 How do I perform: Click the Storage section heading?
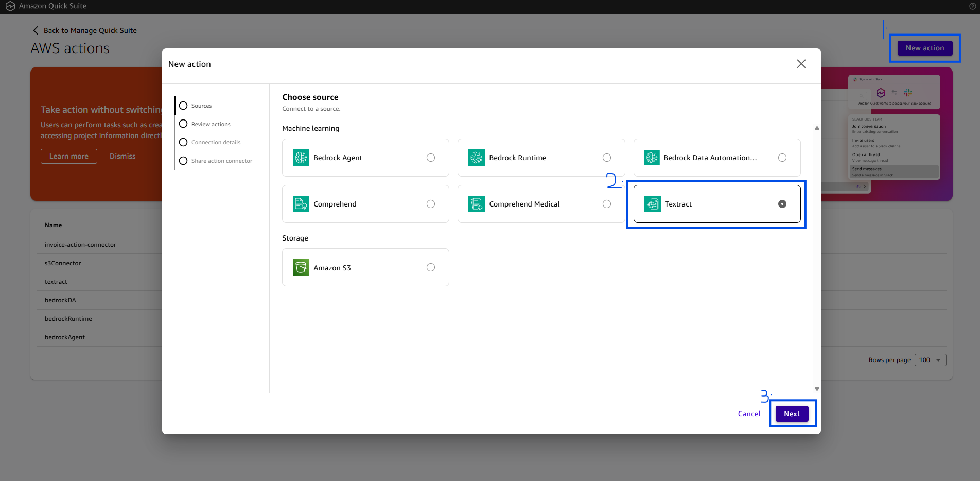click(295, 238)
